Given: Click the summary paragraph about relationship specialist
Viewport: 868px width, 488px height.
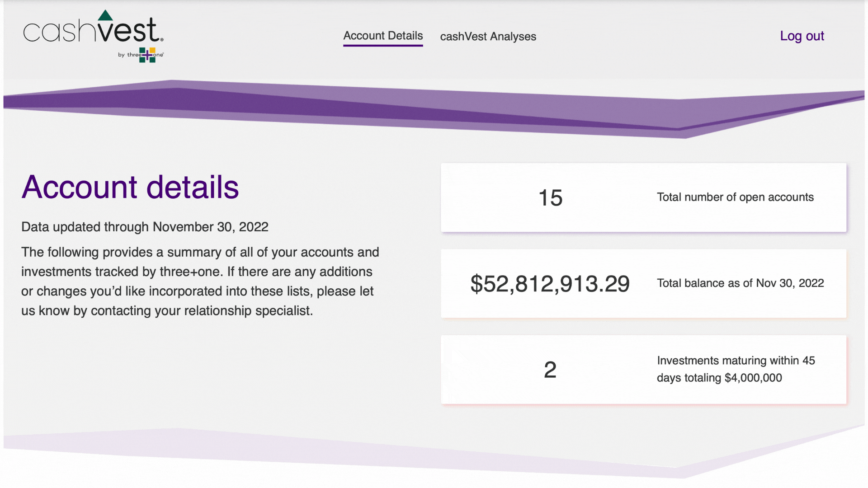Looking at the screenshot, I should pos(200,281).
